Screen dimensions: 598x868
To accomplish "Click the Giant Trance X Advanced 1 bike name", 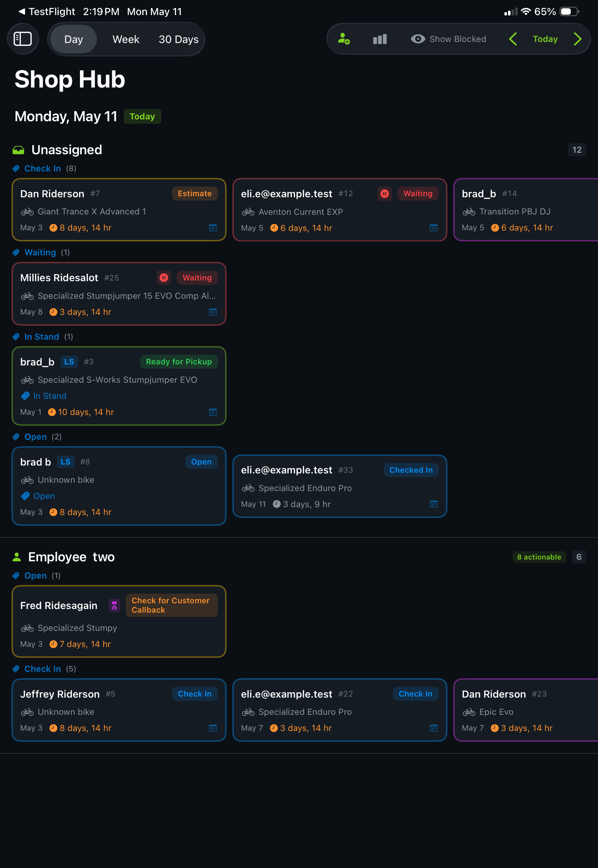I will click(92, 212).
